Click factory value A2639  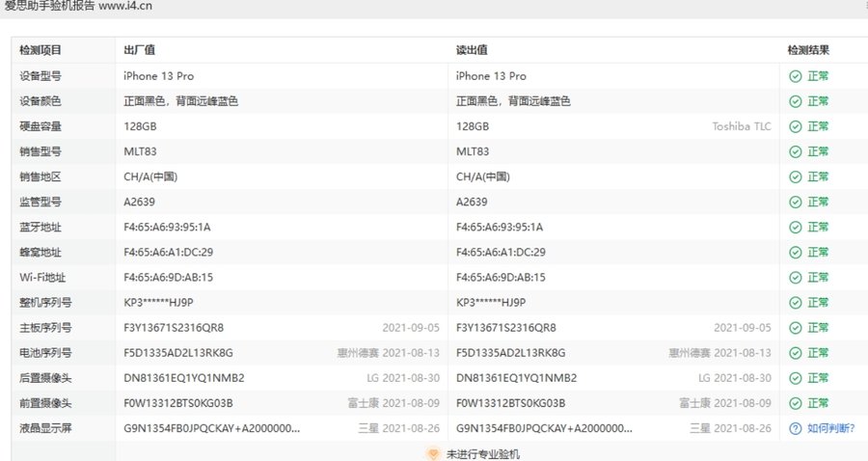tap(140, 202)
